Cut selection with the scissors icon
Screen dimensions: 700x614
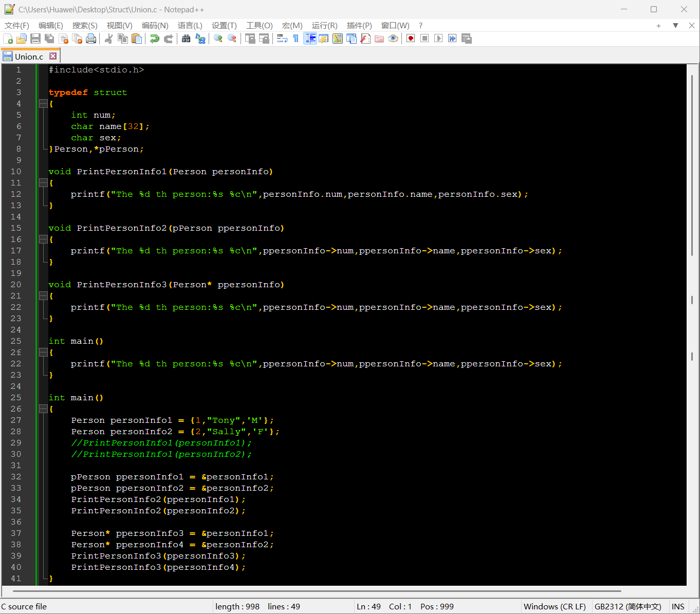tap(109, 39)
